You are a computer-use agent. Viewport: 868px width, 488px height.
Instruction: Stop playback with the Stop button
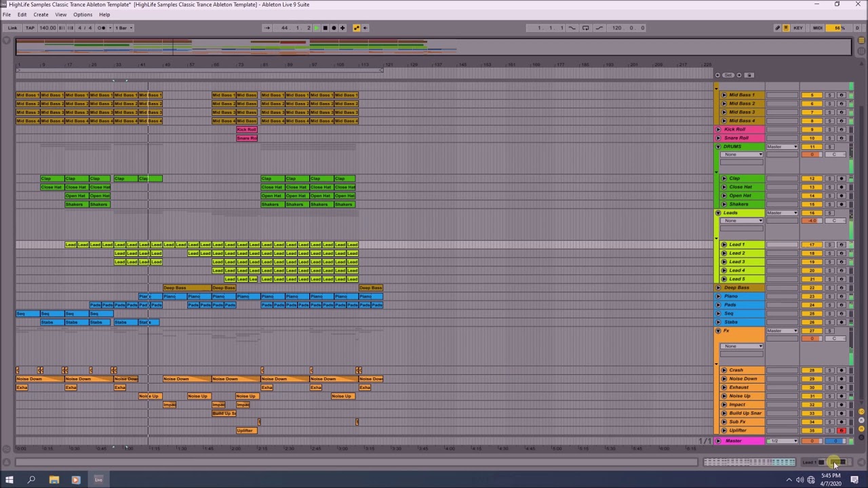pyautogui.click(x=325, y=28)
